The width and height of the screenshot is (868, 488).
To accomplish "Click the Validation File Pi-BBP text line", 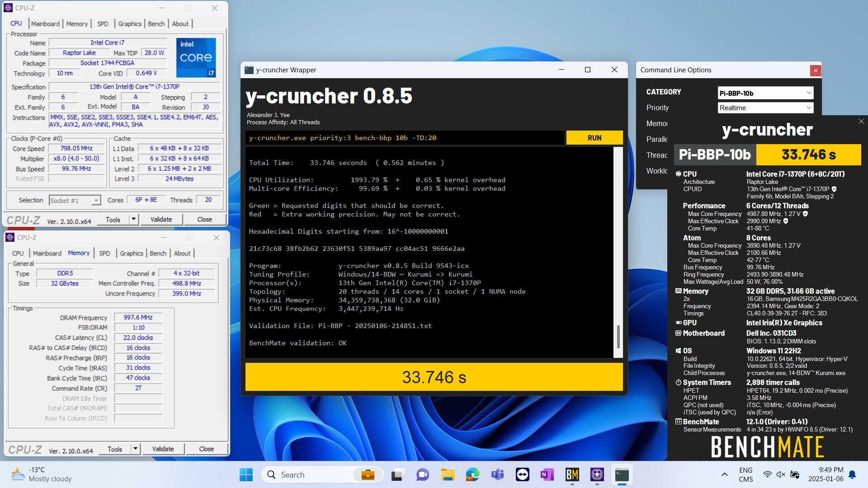I will coord(340,325).
